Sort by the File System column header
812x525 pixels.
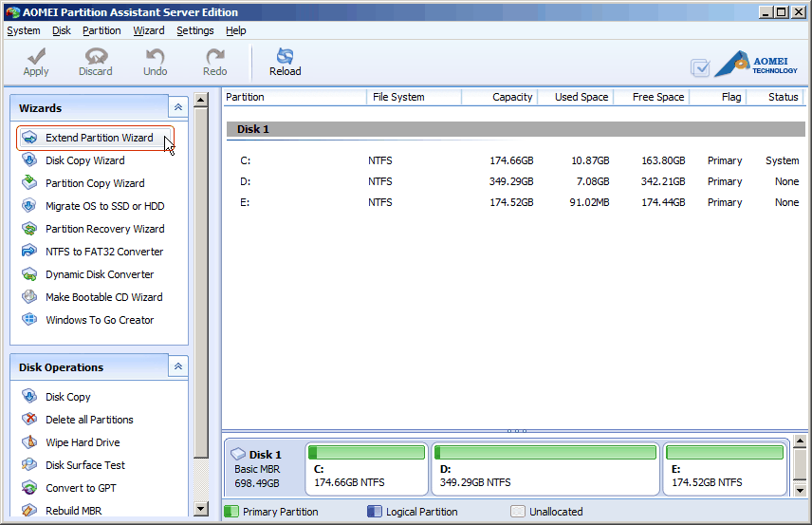[x=415, y=97]
